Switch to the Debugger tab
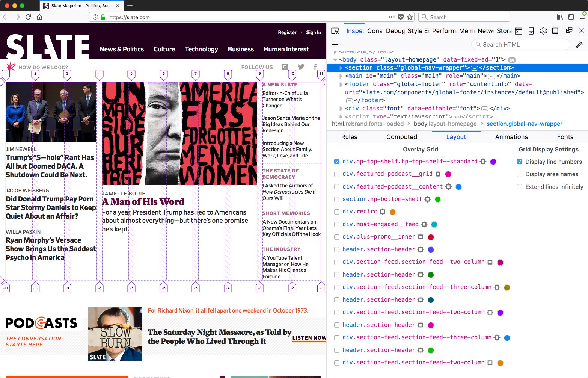Screen dimensions: 588x378 pos(395,31)
